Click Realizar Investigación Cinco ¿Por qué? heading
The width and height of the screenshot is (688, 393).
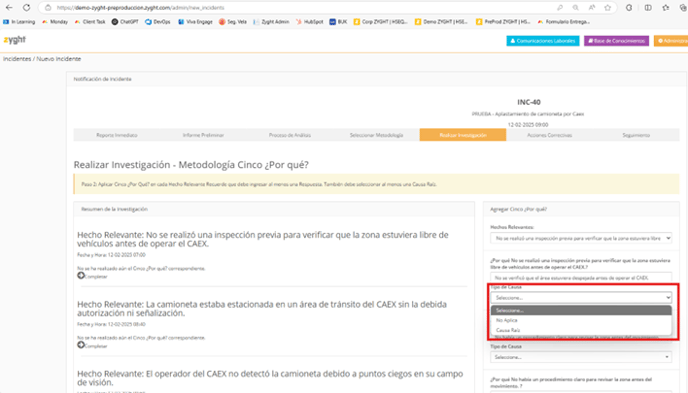pos(191,165)
